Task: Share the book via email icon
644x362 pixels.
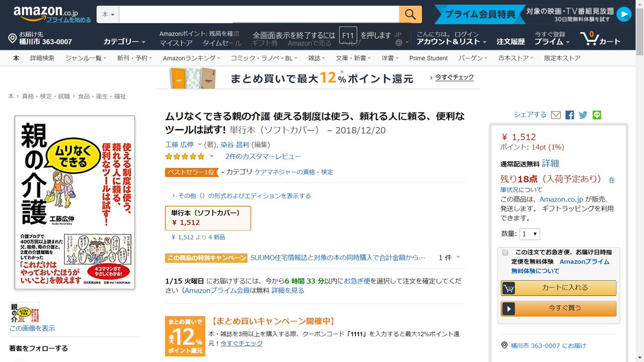Action: tap(556, 115)
